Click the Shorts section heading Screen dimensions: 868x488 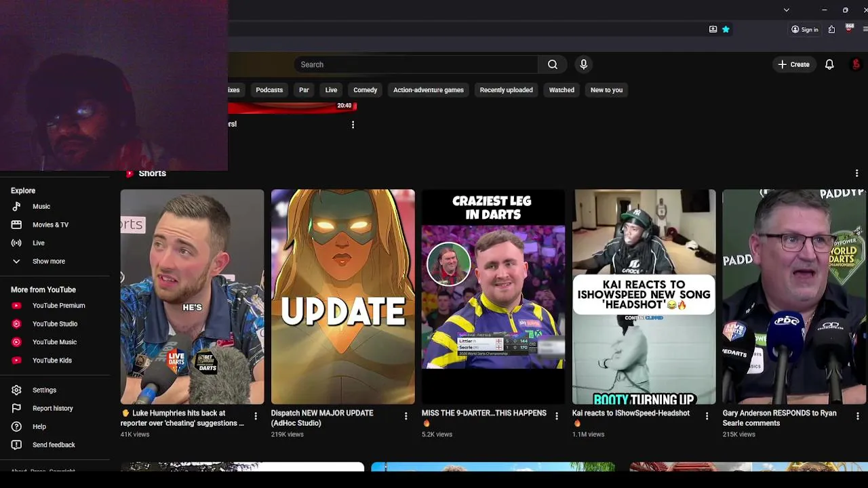152,174
